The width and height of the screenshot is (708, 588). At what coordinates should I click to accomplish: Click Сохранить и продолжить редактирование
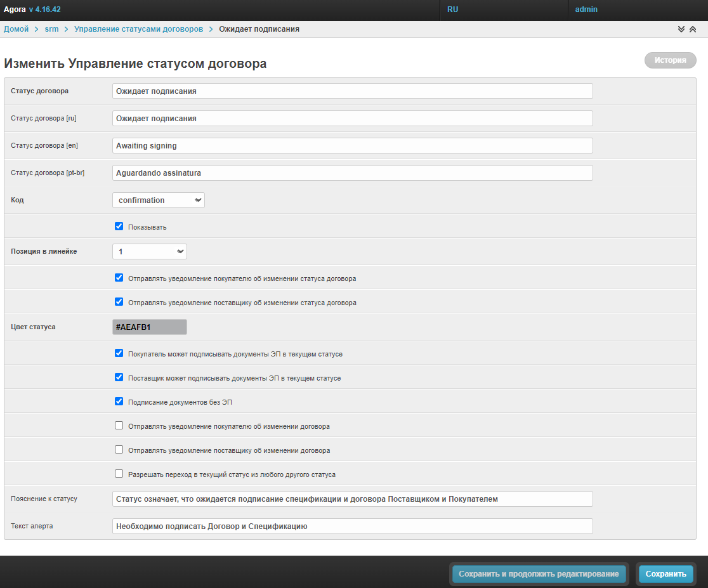click(x=539, y=574)
